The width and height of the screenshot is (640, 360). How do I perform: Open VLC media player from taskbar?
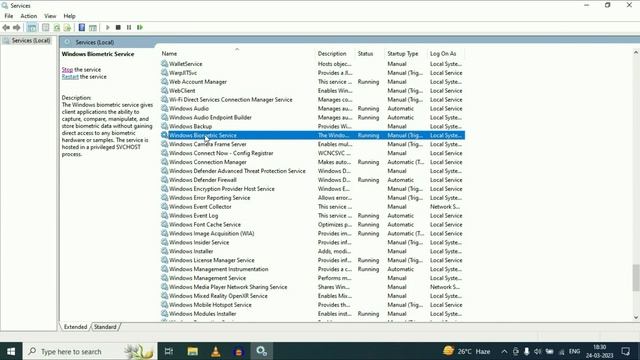216,351
